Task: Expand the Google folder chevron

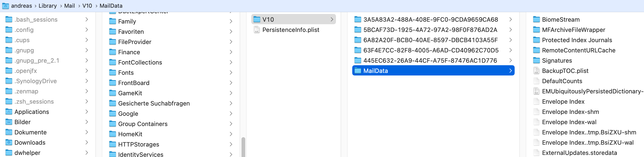Action: (231, 114)
